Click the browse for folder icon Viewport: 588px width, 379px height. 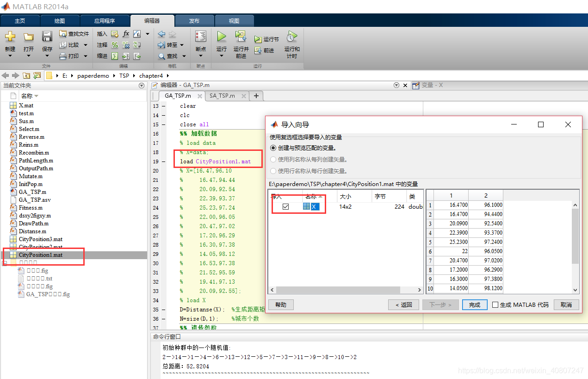pos(37,75)
